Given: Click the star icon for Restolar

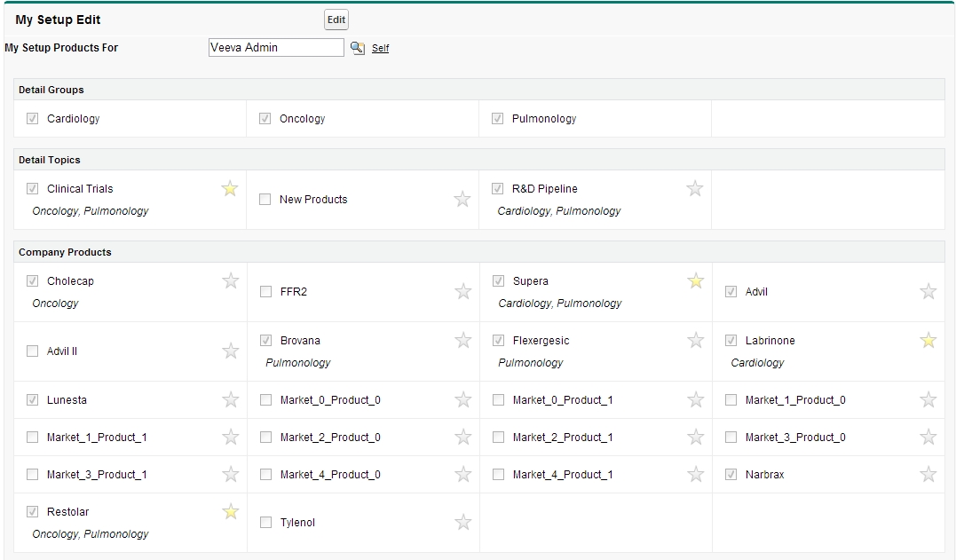Looking at the screenshot, I should pos(231,511).
